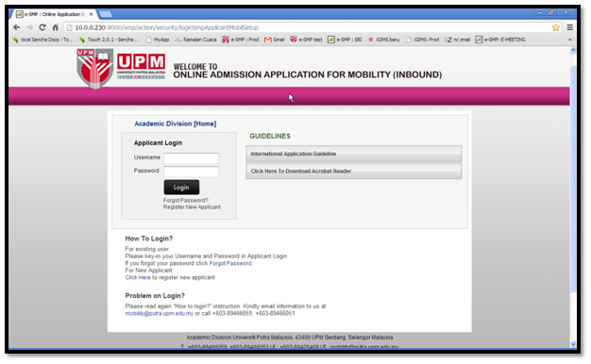The image size is (591, 364).
Task: Open the Touch 2.0.1 Sencha bookmark
Action: [109, 40]
